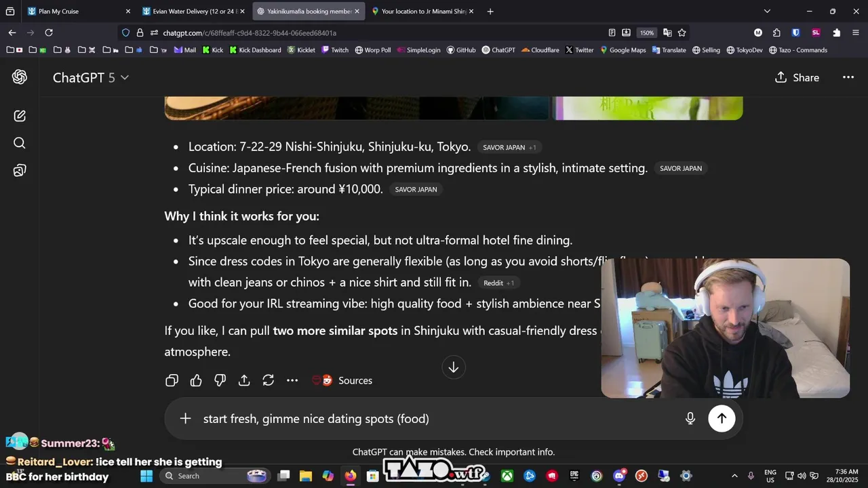
Task: Open the Worp Poll bookmark
Action: [x=373, y=50]
